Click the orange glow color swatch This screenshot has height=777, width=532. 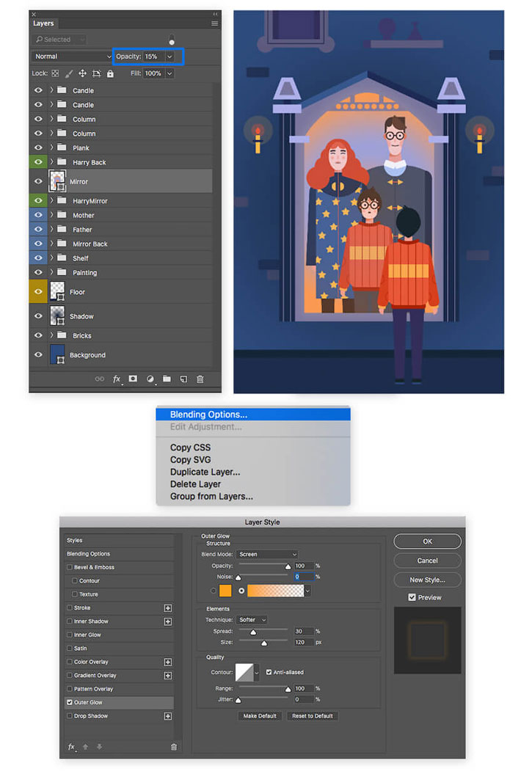click(225, 591)
